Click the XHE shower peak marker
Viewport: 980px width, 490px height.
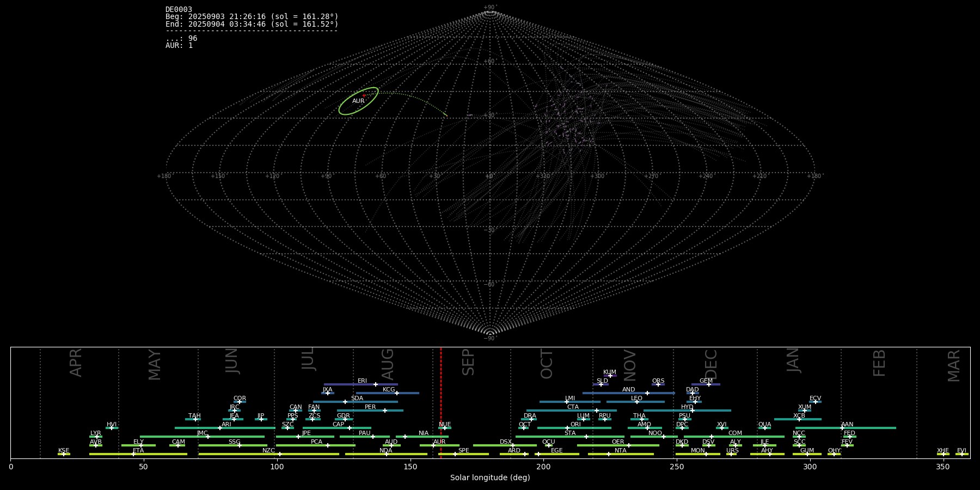tap(944, 454)
